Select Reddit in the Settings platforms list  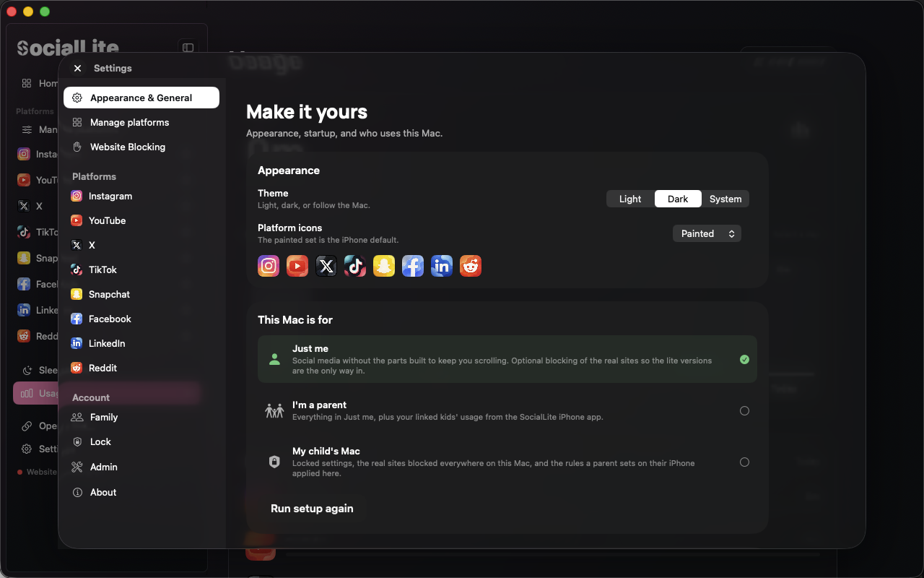click(x=141, y=368)
